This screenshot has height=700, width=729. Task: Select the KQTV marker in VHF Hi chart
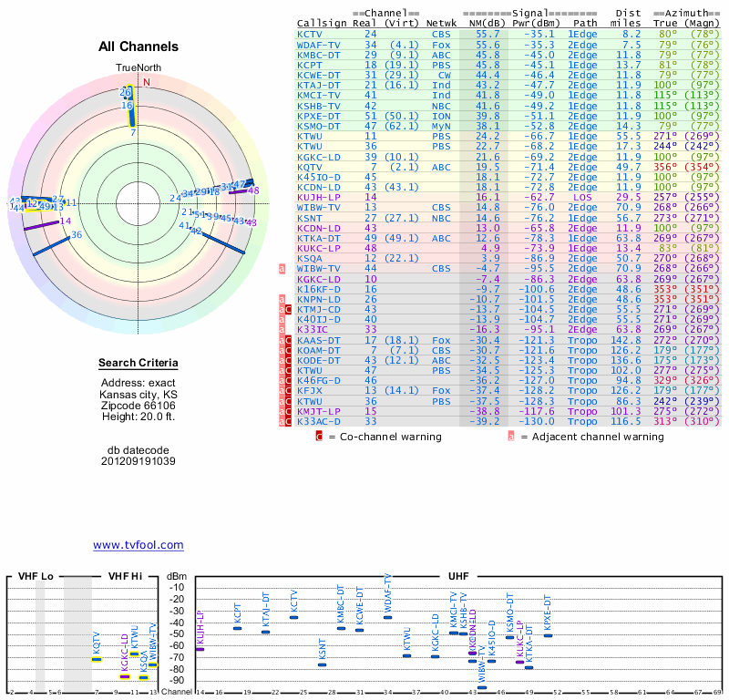[97, 658]
